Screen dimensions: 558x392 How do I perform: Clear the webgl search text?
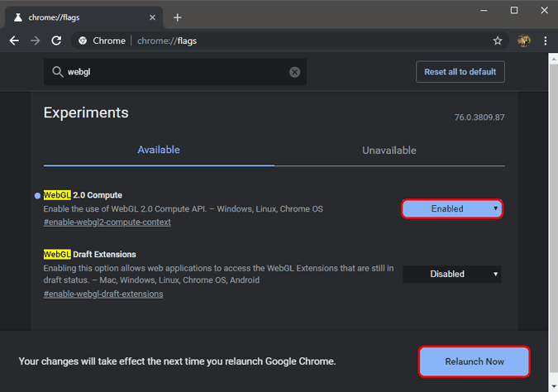(294, 72)
